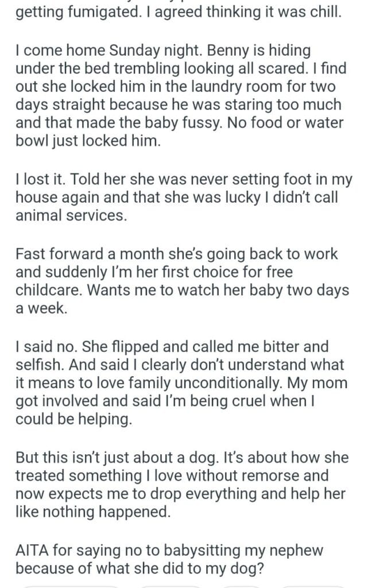Click the final AITA question paragraph
The image size is (368, 588).
coord(184,559)
